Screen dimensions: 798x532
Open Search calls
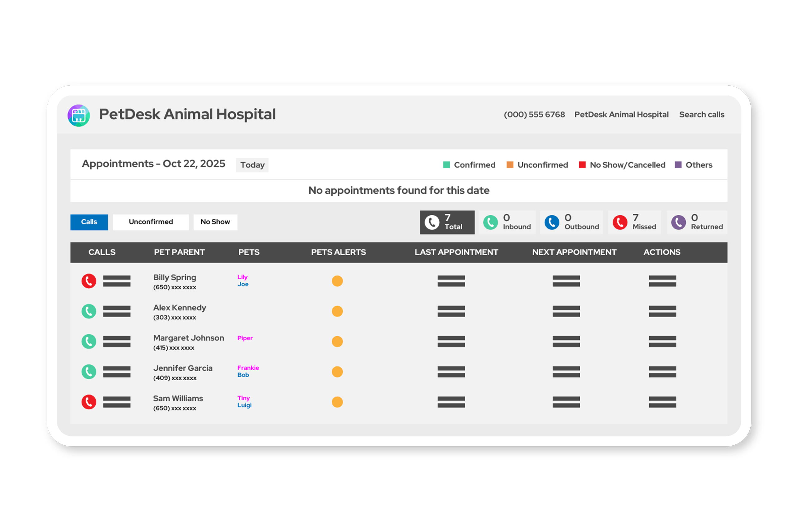[x=702, y=114]
